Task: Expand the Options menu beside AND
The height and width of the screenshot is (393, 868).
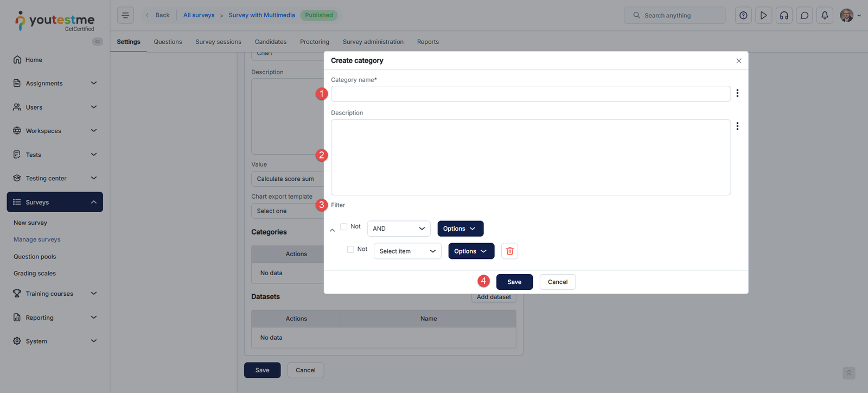Action: 460,229
